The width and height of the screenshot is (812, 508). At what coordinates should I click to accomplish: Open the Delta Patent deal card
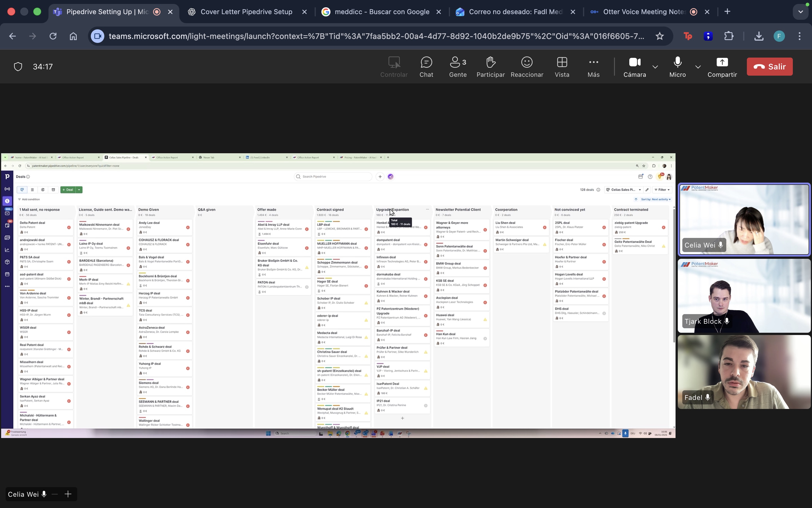pos(45,227)
